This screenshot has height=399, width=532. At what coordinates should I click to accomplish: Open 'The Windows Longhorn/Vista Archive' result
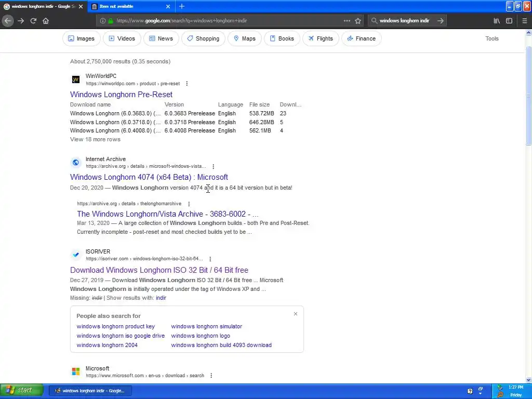click(168, 214)
